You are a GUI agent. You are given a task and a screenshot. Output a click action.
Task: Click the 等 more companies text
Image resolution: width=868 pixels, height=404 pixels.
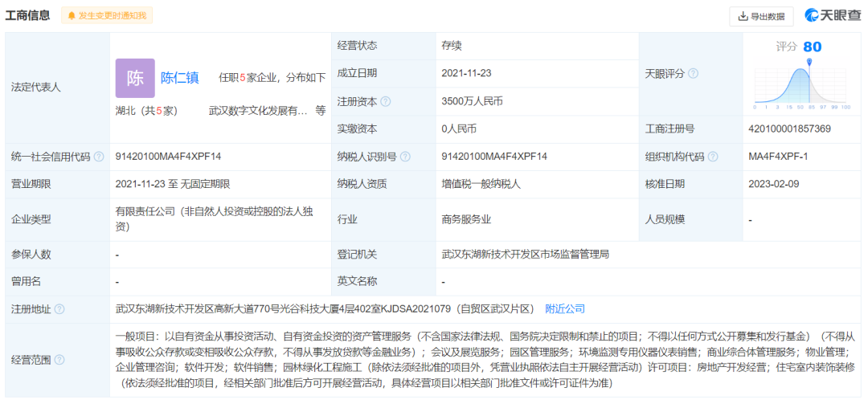click(321, 111)
